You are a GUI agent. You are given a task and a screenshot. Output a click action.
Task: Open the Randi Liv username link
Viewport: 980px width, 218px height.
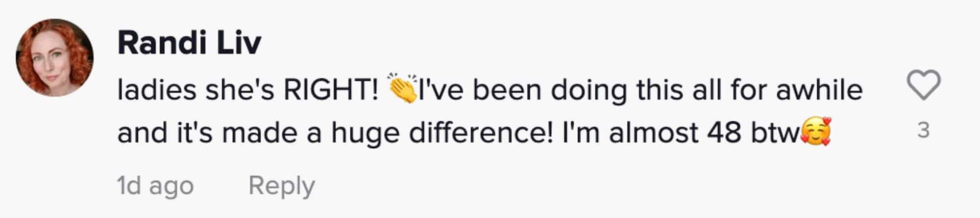point(189,43)
